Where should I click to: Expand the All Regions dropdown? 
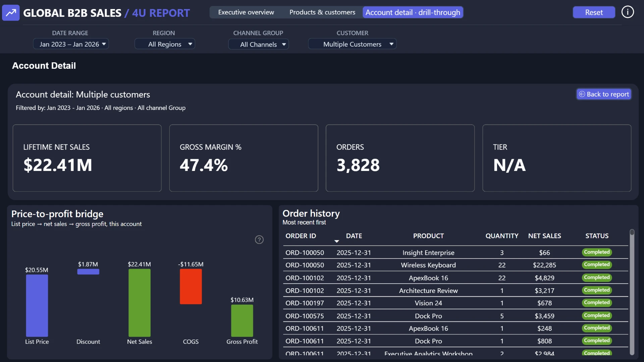tap(165, 44)
